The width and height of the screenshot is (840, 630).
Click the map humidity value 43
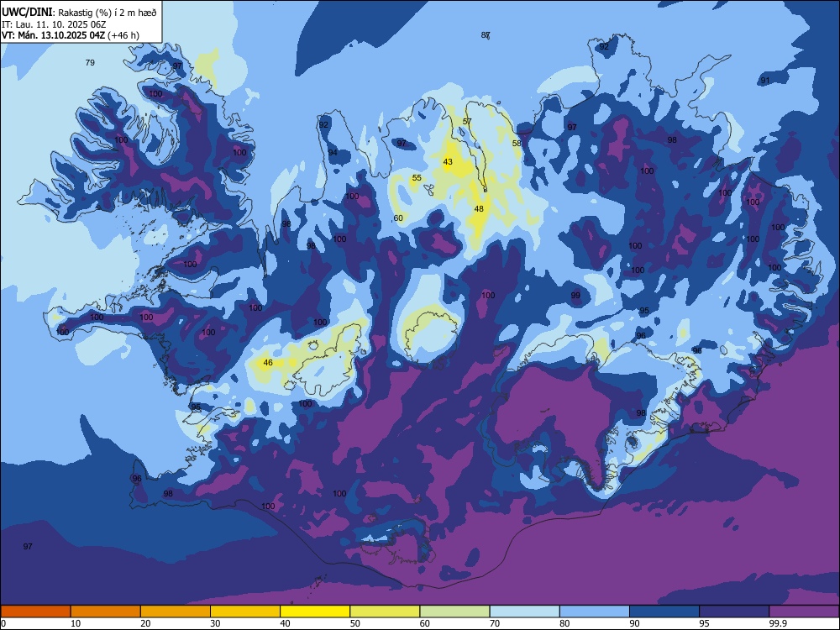point(448,162)
